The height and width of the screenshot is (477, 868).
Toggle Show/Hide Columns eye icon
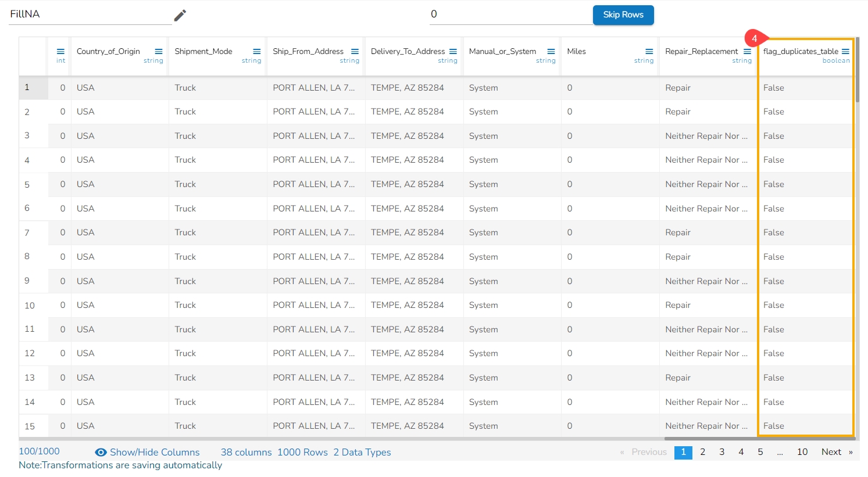pyautogui.click(x=101, y=453)
